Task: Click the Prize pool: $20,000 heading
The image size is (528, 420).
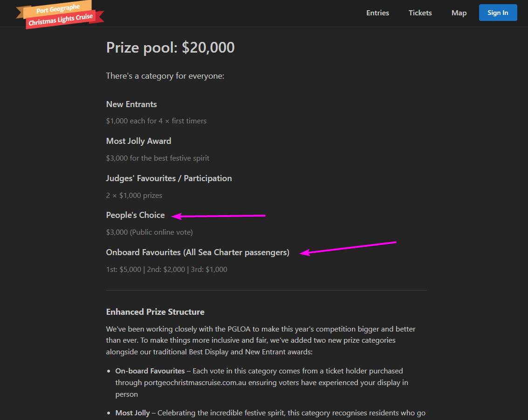Action: 170,47
